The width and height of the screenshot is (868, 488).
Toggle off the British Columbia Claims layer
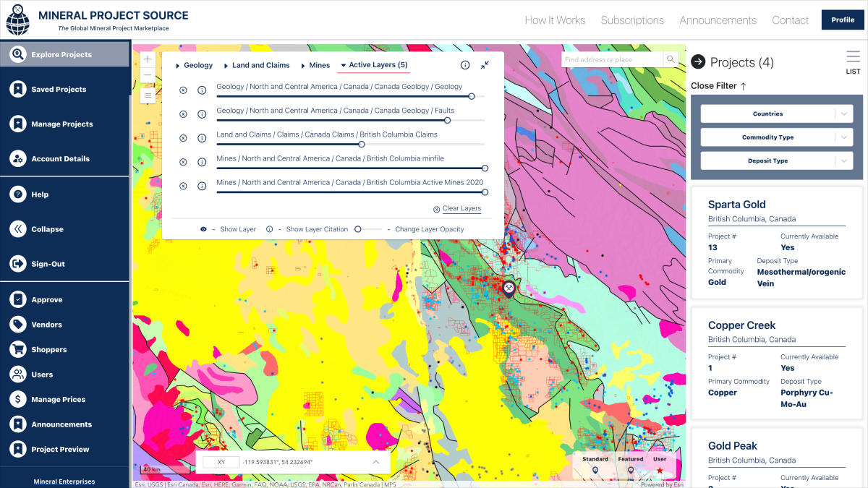[x=183, y=138]
